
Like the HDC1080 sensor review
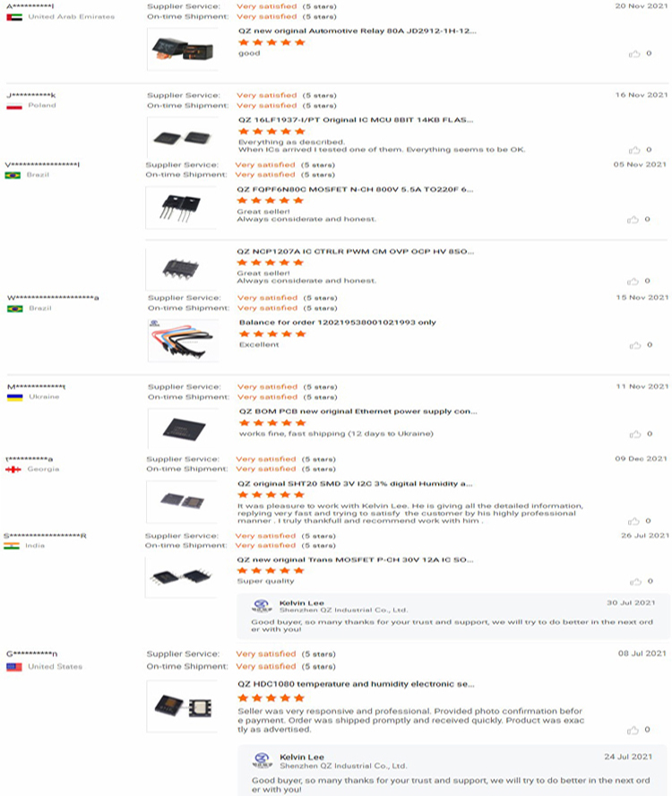(x=634, y=730)
